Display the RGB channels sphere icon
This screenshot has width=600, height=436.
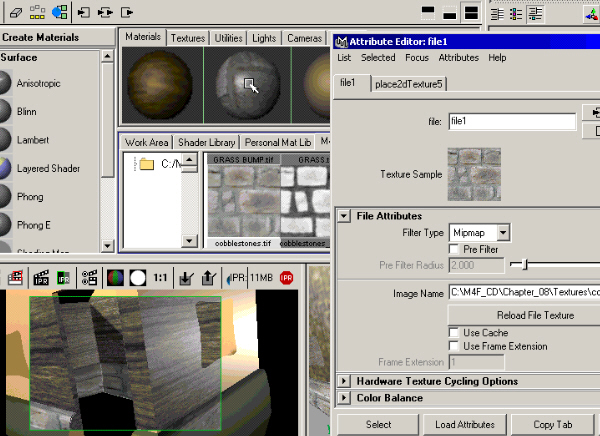[x=113, y=277]
